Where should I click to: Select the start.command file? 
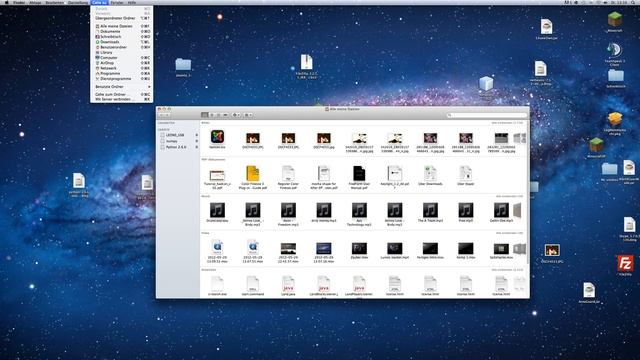[x=253, y=284]
